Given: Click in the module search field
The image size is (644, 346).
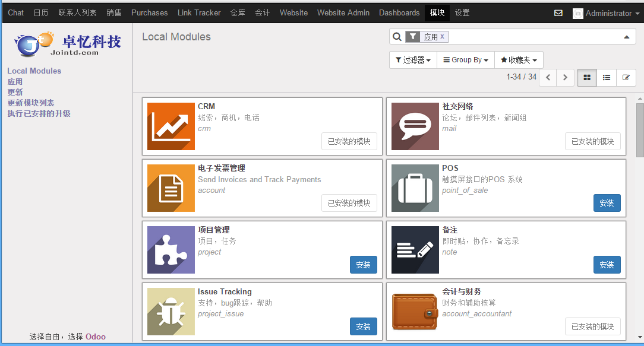Looking at the screenshot, I should click(535, 37).
